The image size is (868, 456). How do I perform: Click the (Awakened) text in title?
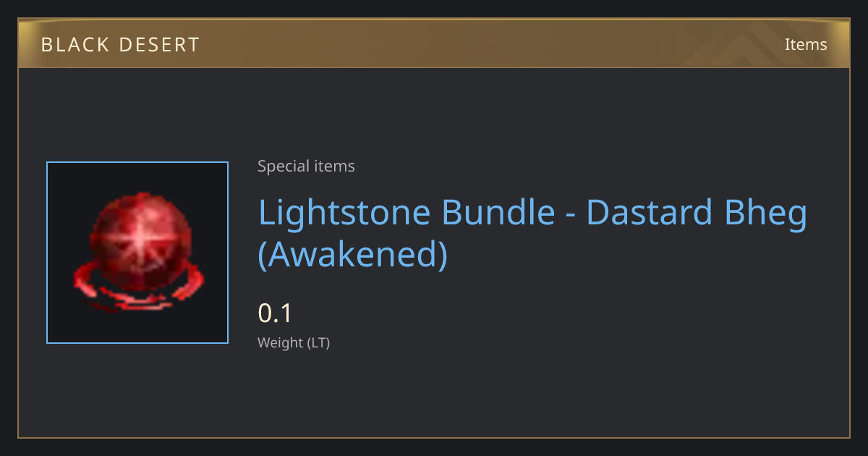tap(353, 254)
